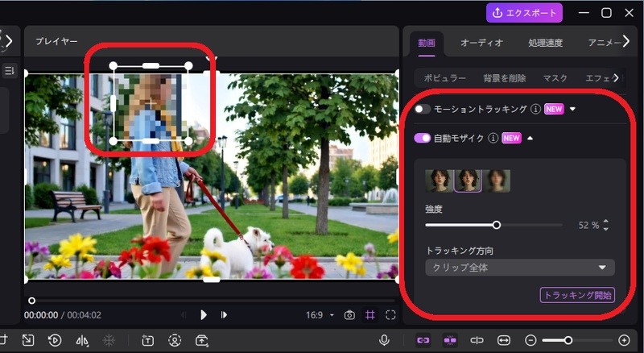Take a snapshot with the camera icon
This screenshot has height=353, width=644.
tap(349, 315)
